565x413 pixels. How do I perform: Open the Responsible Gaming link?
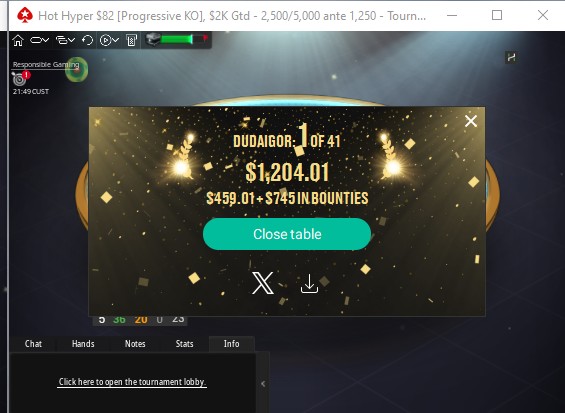click(46, 65)
